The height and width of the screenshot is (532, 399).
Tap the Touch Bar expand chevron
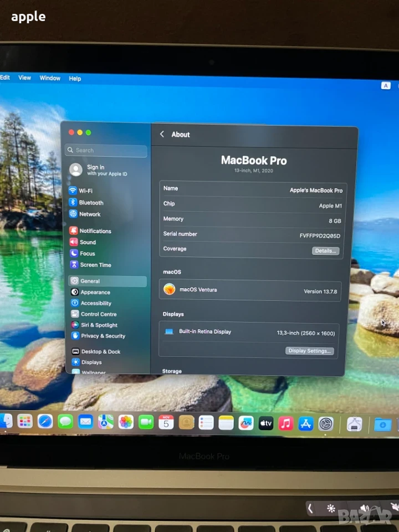click(x=310, y=508)
